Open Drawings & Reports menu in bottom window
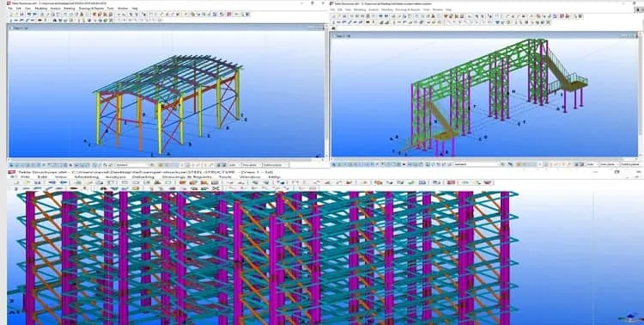 186,177
